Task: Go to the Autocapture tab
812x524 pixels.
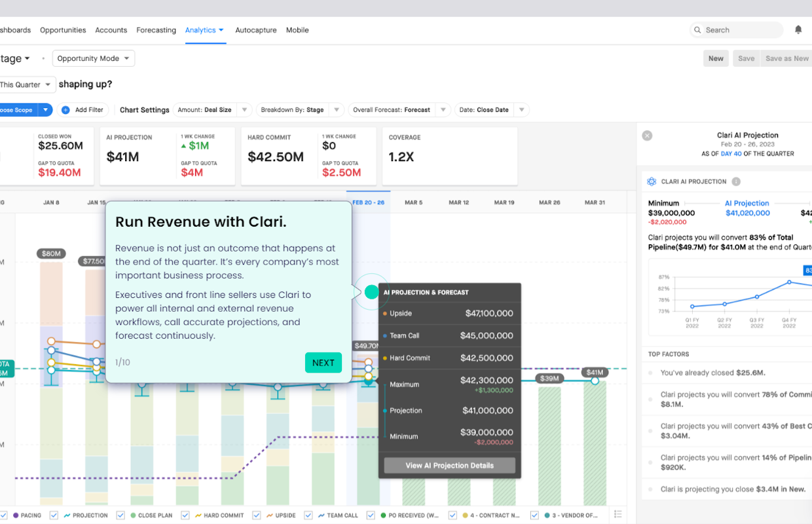Action: 255,30
